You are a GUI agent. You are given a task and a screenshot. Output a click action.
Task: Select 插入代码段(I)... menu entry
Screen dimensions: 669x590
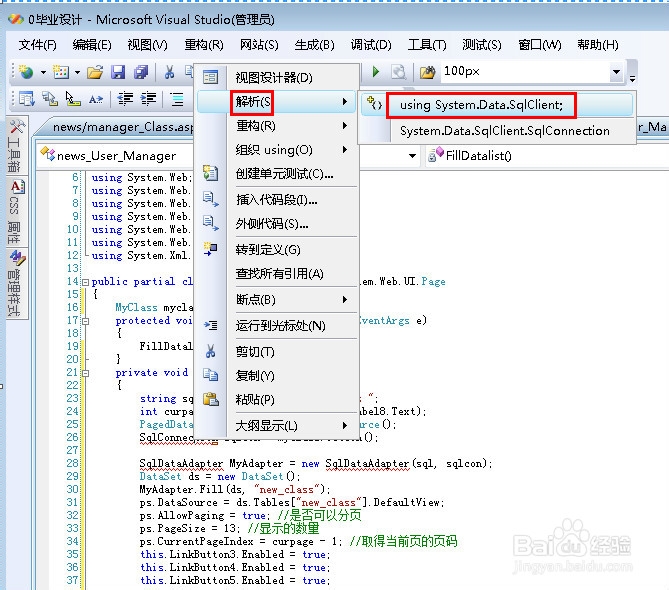(x=276, y=199)
